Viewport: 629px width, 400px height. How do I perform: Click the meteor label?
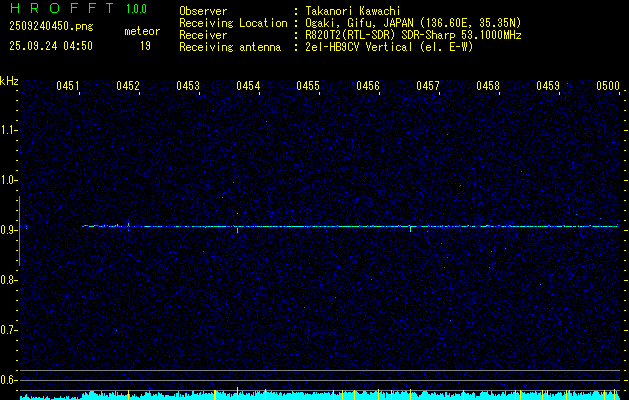(x=142, y=31)
